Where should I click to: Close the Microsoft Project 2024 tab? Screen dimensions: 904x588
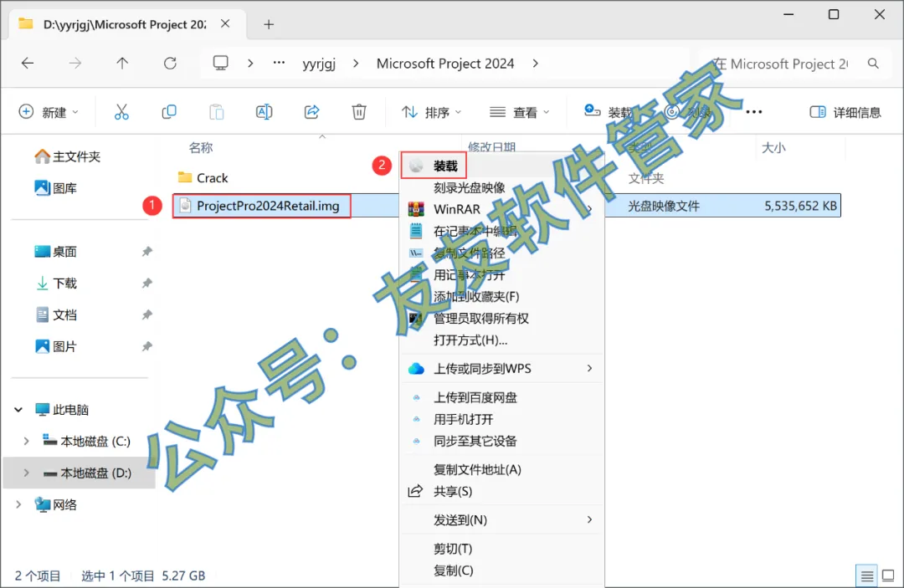pyautogui.click(x=225, y=23)
